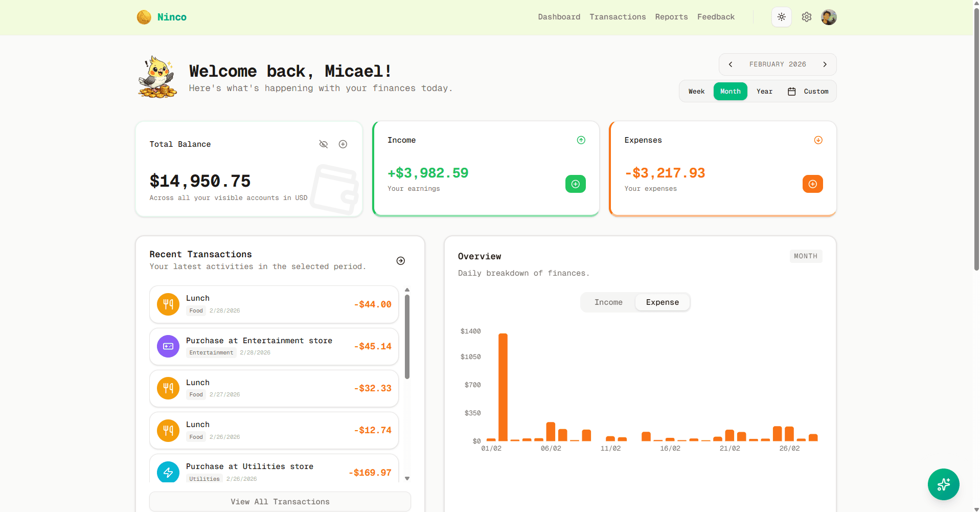The height and width of the screenshot is (512, 980).
Task: Click the user profile avatar
Action: [829, 17]
